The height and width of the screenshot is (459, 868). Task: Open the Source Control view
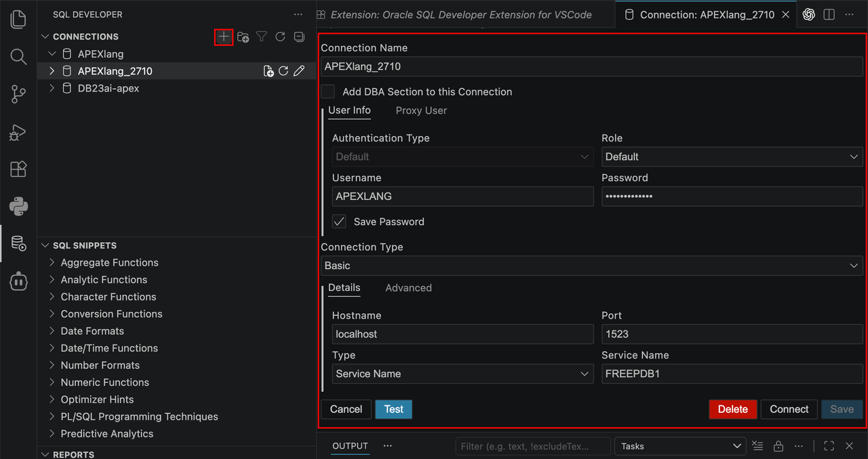18,94
